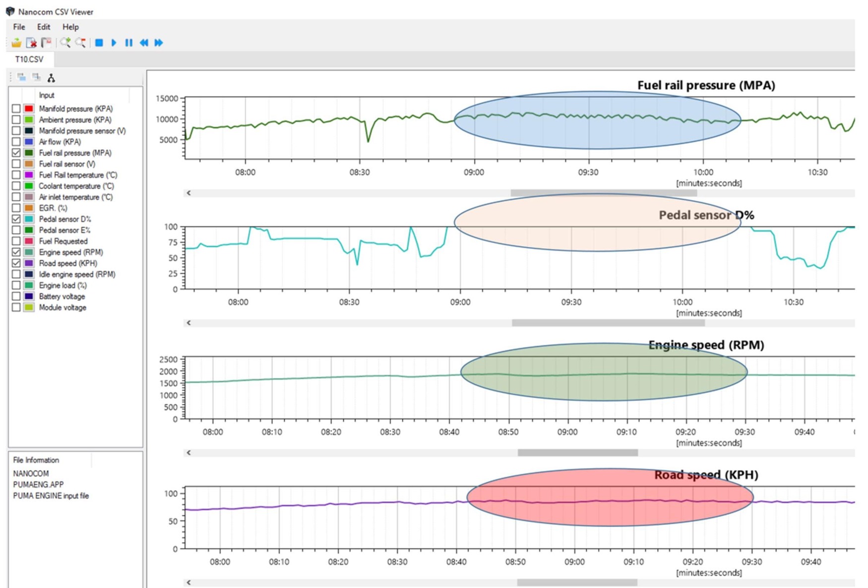The width and height of the screenshot is (868, 588).
Task: Open the File menu
Action: (19, 27)
